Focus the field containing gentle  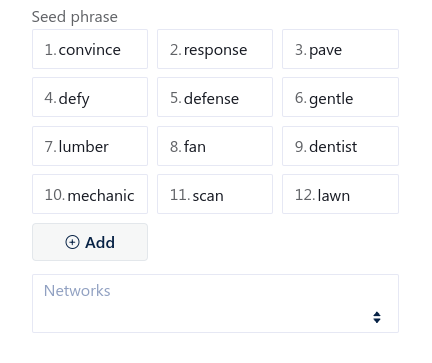click(x=340, y=97)
